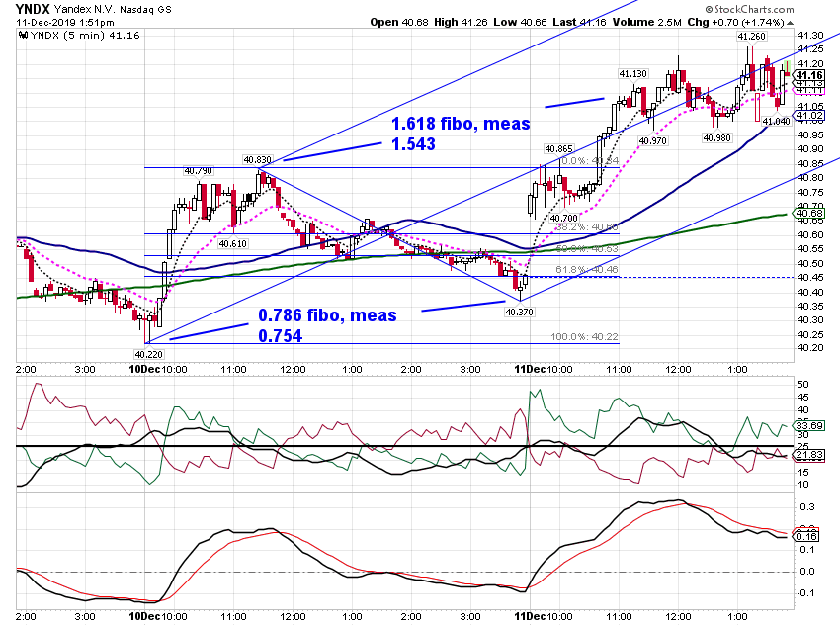Click the 61.8%: 40.46 retracement label
This screenshot has width=840, height=626.
tap(587, 269)
